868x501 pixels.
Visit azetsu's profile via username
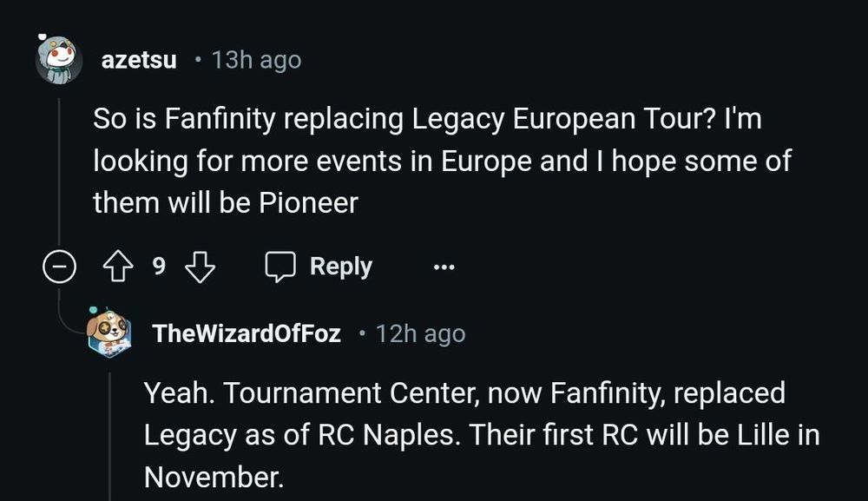point(139,61)
